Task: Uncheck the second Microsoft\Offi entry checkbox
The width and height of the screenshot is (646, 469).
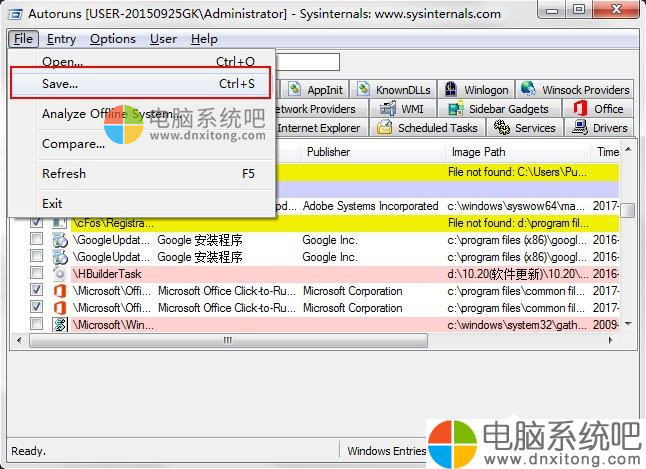Action: 36,307
